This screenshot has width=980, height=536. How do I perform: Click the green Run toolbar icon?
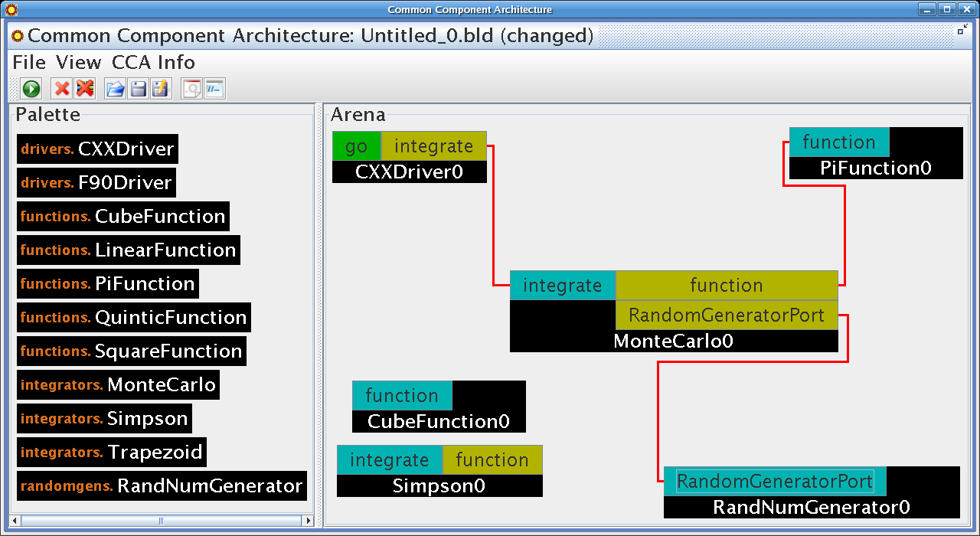coord(31,89)
